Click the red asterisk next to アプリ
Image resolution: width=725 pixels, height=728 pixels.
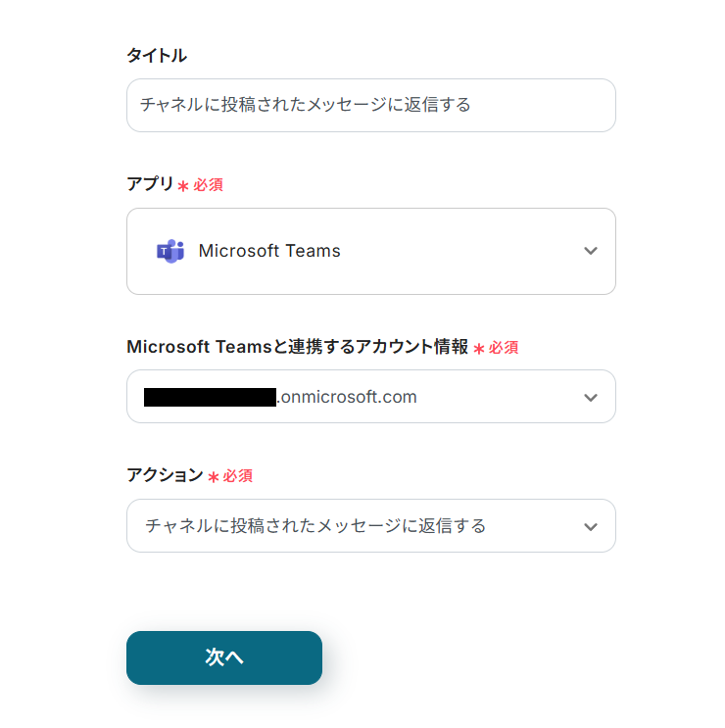[183, 186]
